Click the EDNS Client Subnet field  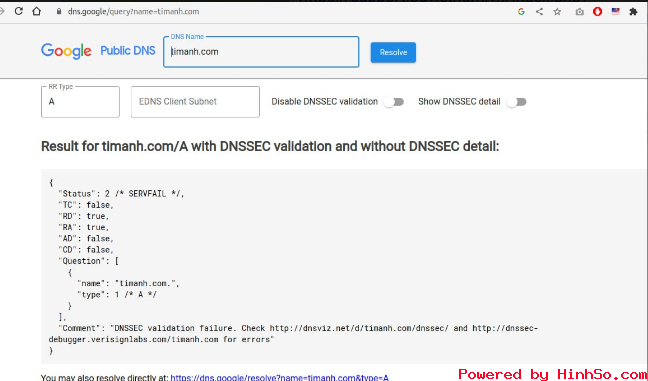(x=195, y=102)
